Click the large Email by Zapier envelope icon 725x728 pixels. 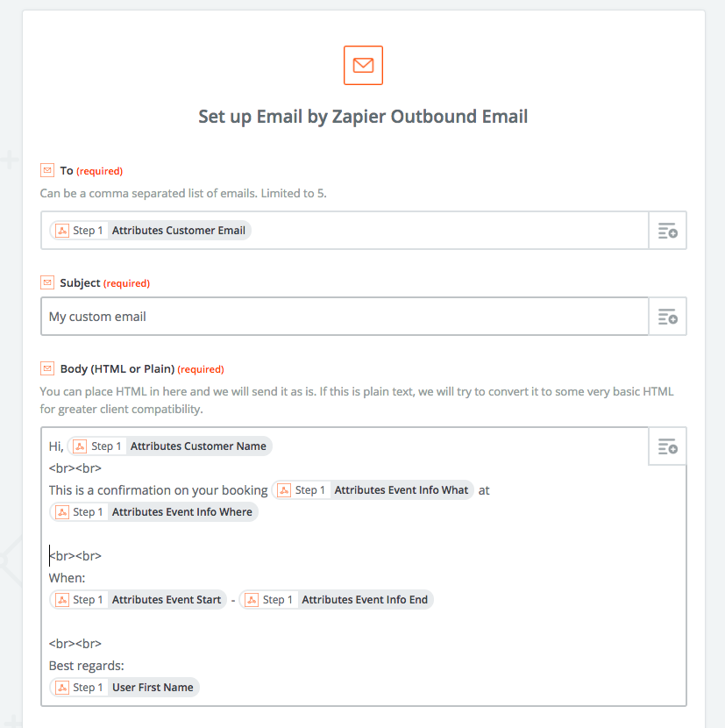point(363,65)
